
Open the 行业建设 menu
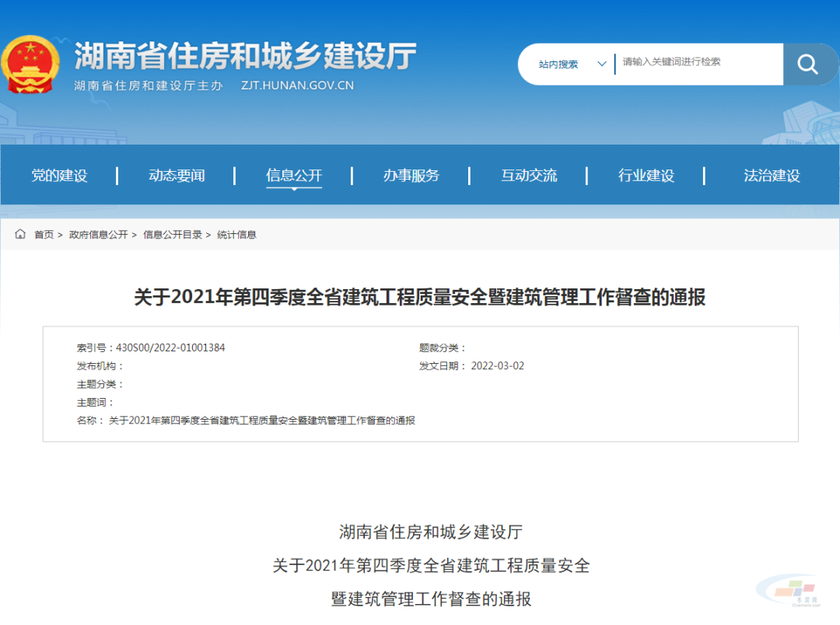pos(646,175)
